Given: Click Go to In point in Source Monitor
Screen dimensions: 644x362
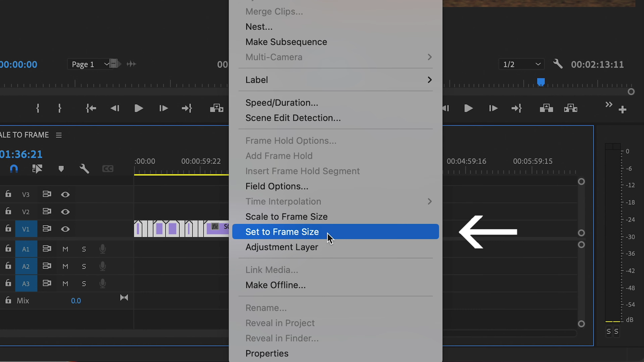Looking at the screenshot, I should click(x=91, y=108).
